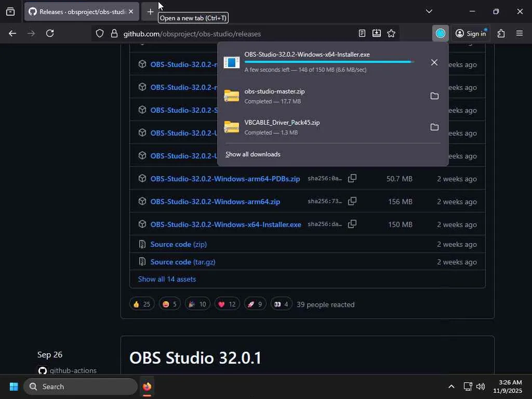Bookmark this page with star icon

(x=391, y=33)
